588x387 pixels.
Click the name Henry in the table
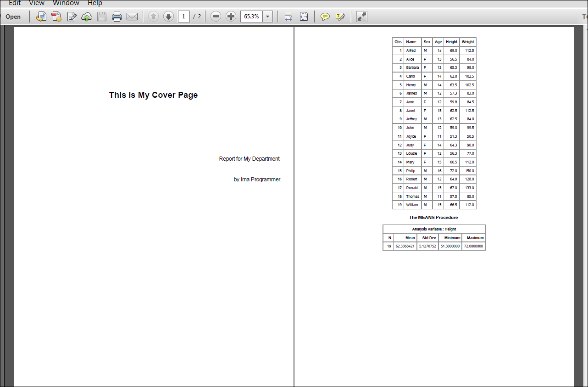(x=411, y=85)
